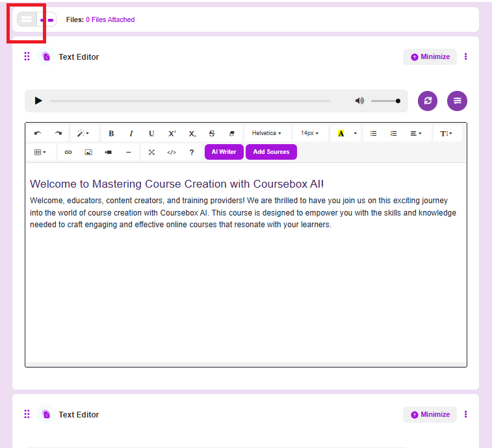Click the Files: label
This screenshot has height=448, width=492.
[x=75, y=19]
